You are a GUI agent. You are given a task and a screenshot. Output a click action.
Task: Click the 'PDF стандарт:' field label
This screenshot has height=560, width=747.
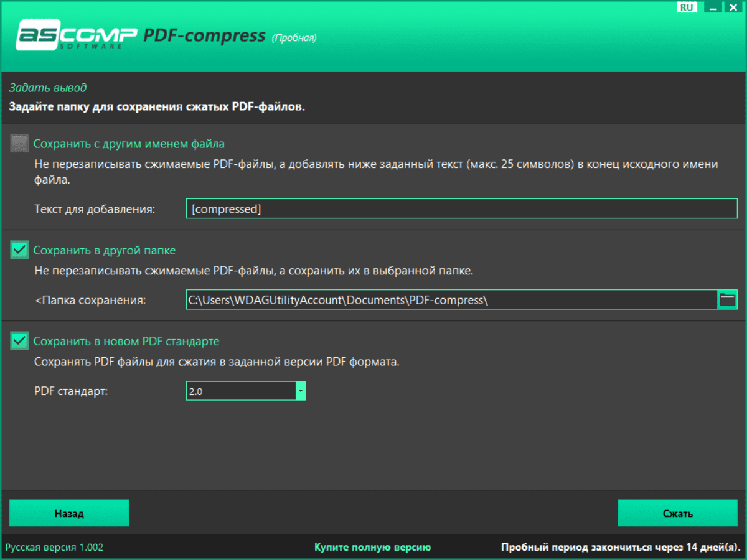pyautogui.click(x=72, y=391)
